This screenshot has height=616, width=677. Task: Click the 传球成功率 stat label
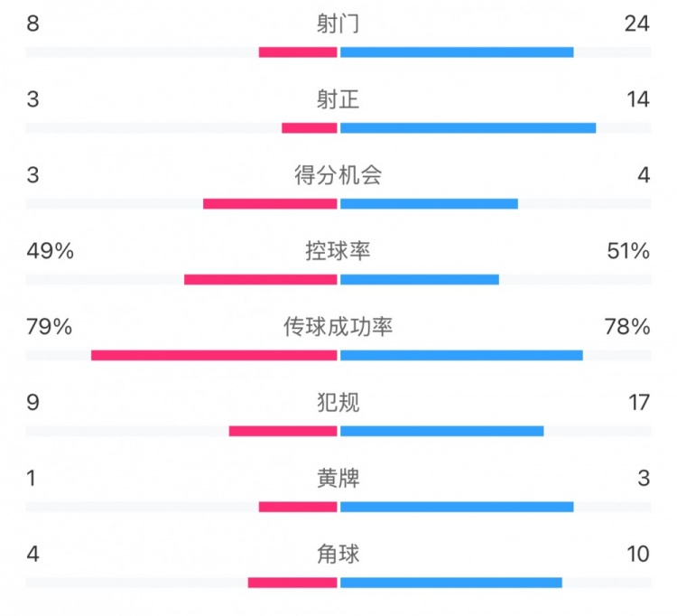tap(338, 327)
